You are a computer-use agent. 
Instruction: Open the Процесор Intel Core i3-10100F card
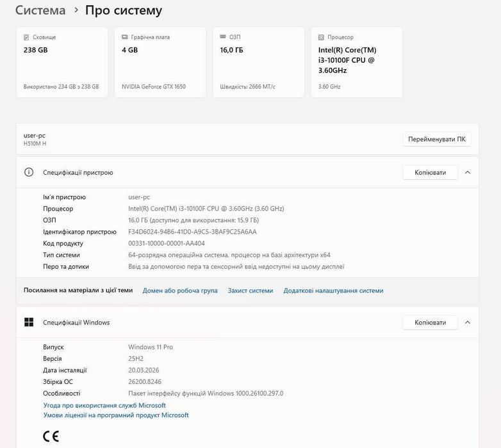pos(357,62)
